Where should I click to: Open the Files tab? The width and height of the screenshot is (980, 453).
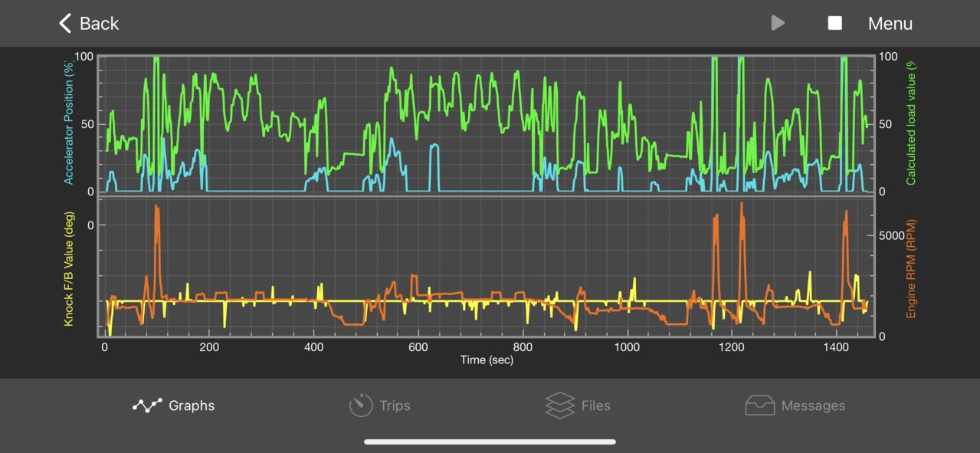578,405
